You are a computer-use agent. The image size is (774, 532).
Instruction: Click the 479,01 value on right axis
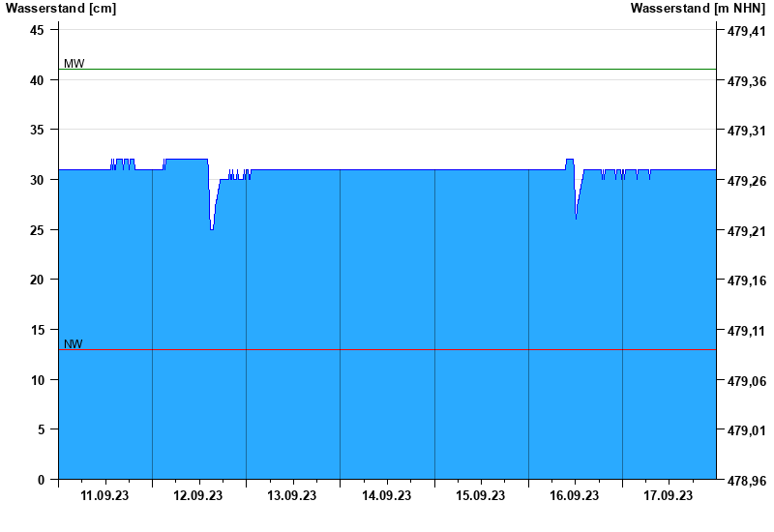click(x=747, y=430)
